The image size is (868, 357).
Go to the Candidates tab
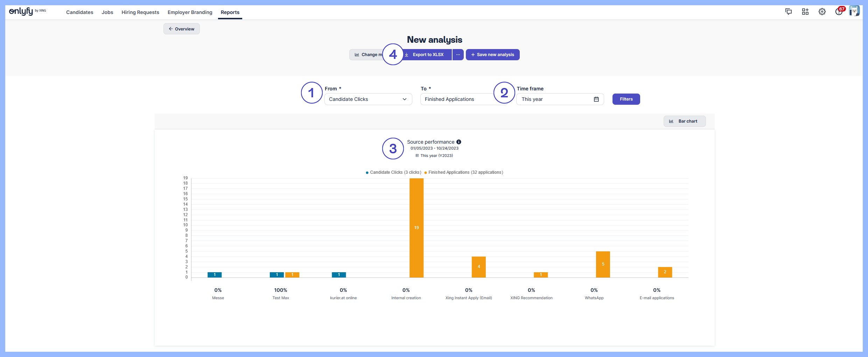point(79,12)
